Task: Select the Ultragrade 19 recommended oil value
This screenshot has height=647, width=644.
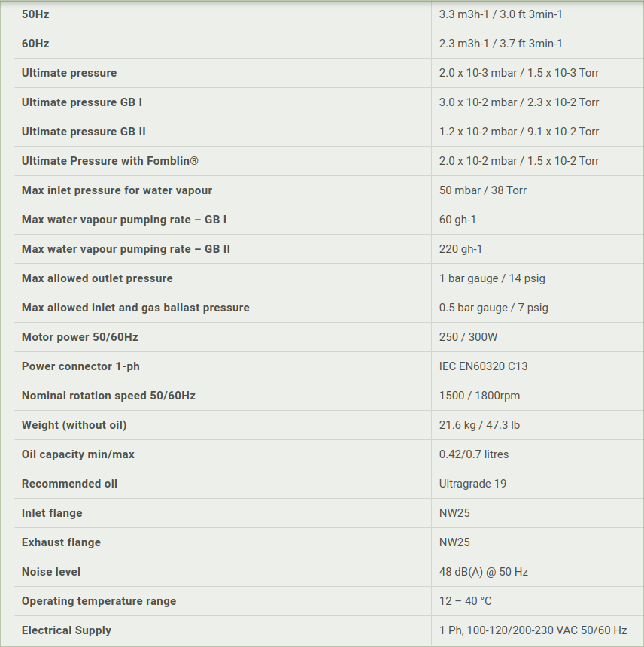Action: [472, 484]
